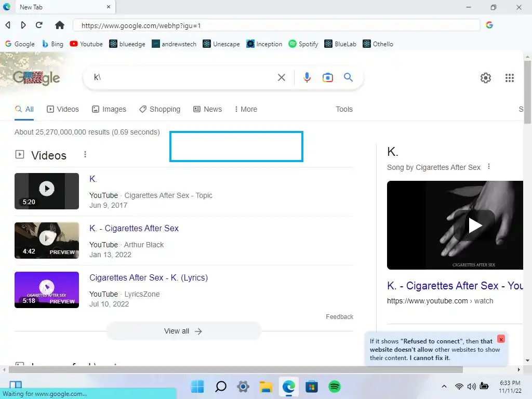The height and width of the screenshot is (399, 532).
Task: Open the blueedge bookmark
Action: (x=127, y=44)
